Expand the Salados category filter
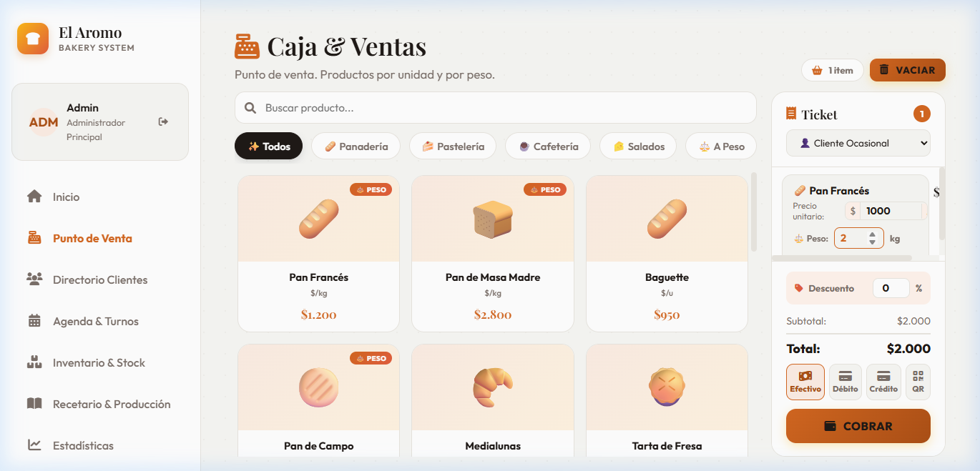The image size is (980, 471). point(637,146)
